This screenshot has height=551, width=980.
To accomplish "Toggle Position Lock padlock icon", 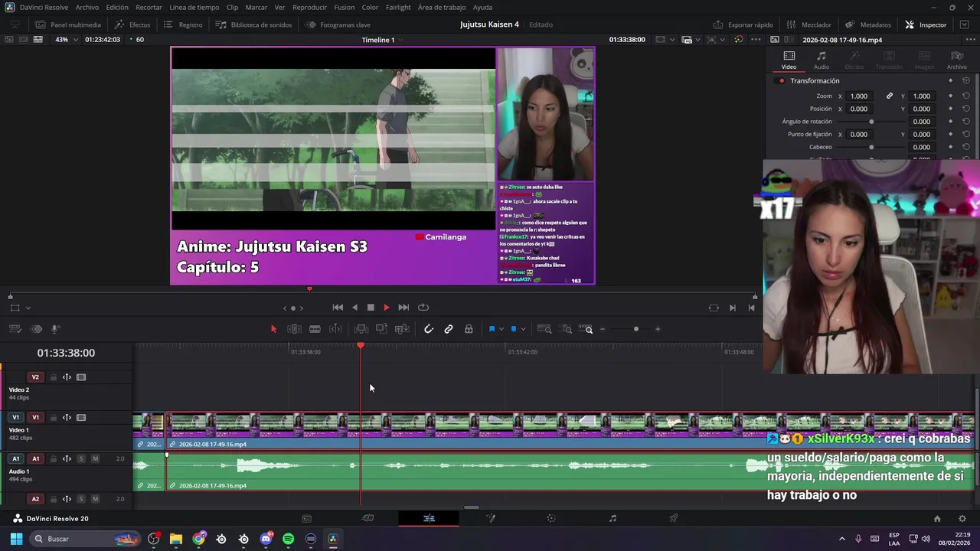I will (469, 329).
